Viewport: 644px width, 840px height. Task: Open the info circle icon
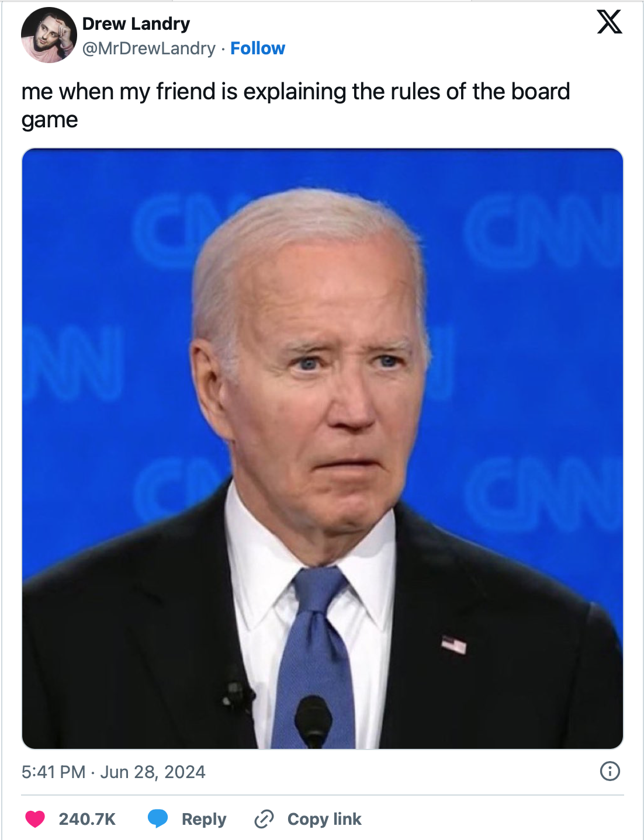tap(610, 772)
